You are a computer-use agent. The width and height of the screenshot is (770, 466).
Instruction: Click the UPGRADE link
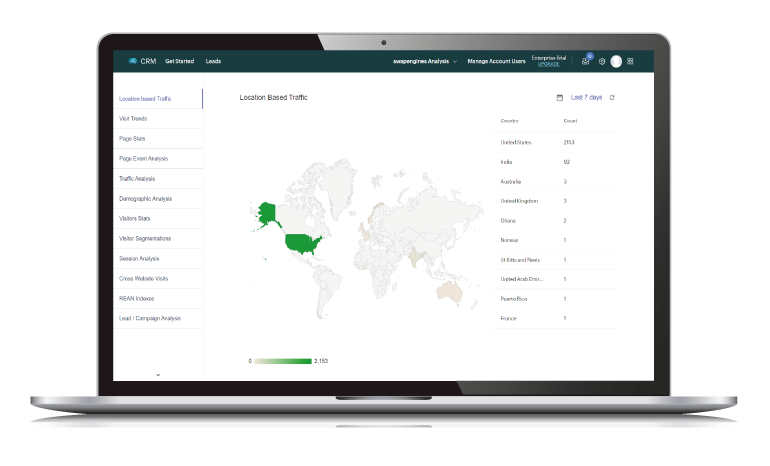(549, 64)
